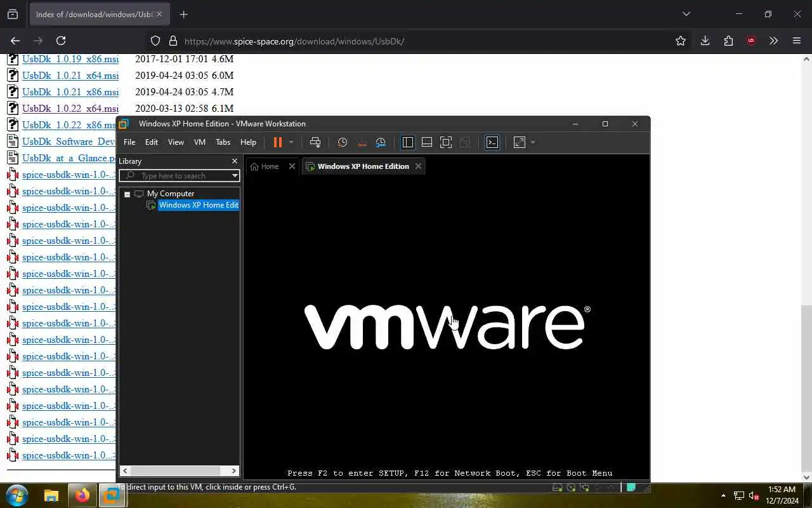Revert VM to previous snapshot

point(362,142)
